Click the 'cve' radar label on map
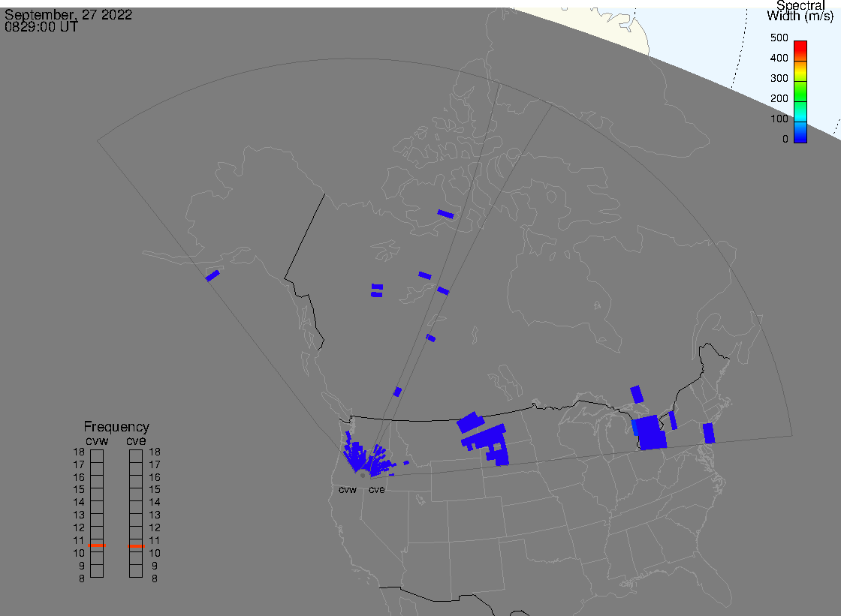Viewport: 841px width, 616px height. pyautogui.click(x=376, y=490)
